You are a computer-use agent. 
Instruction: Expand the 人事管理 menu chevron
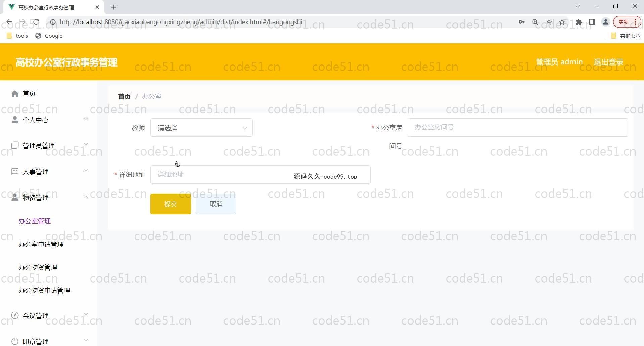(x=86, y=170)
